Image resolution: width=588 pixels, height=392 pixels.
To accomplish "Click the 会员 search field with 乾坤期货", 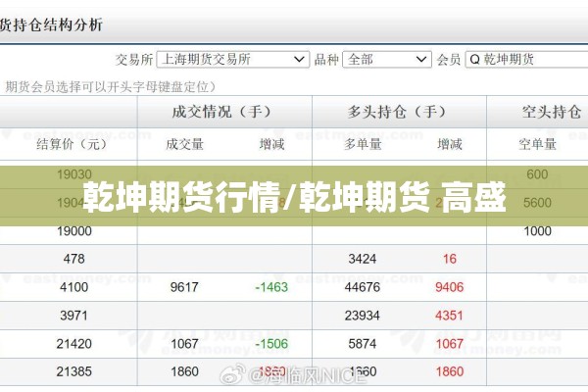I will click(x=526, y=59).
